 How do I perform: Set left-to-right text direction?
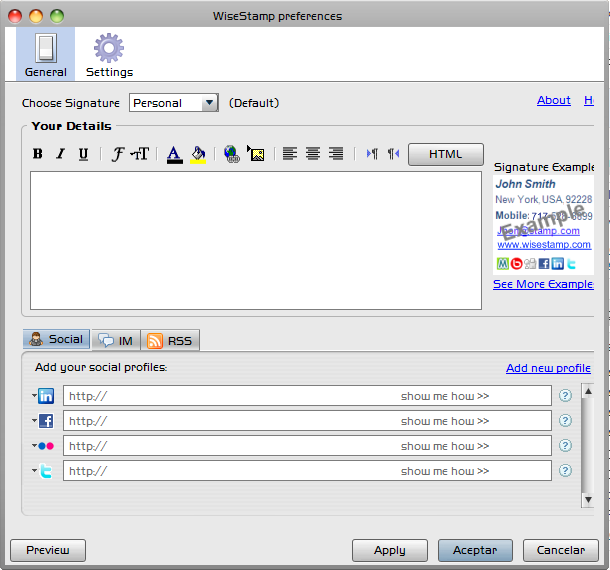point(372,154)
